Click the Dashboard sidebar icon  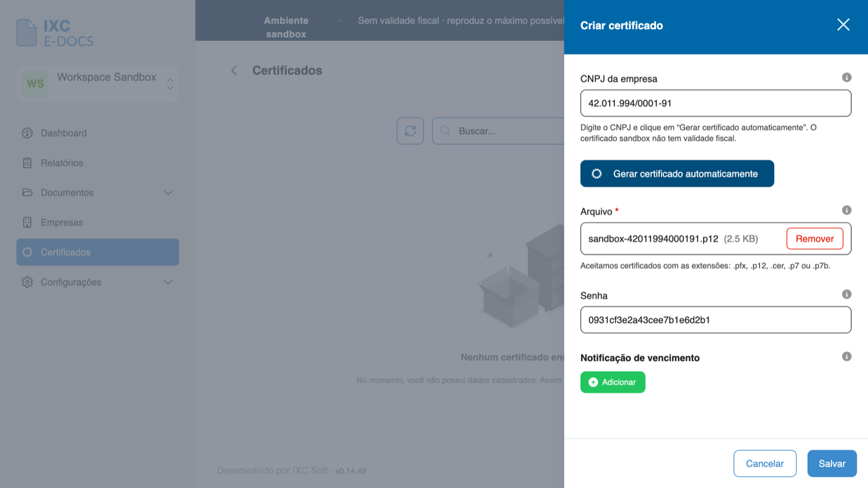pyautogui.click(x=27, y=133)
